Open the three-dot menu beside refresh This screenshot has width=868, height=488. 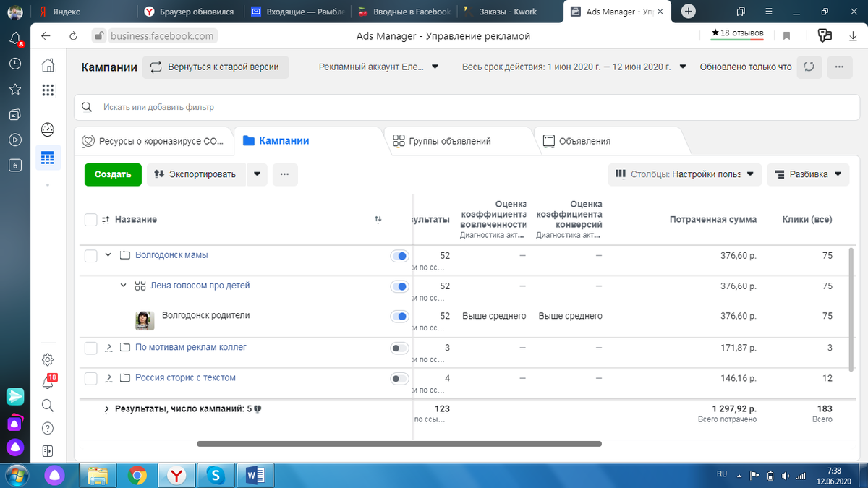839,67
